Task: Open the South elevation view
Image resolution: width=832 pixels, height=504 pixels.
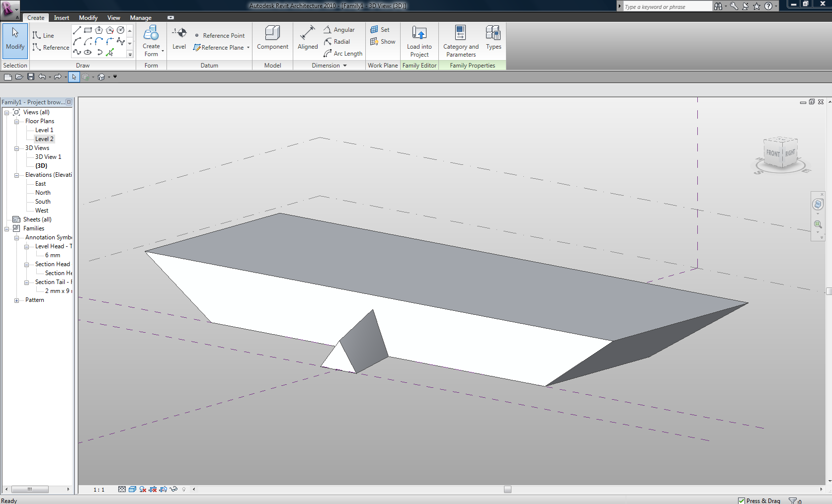Action: click(x=43, y=202)
